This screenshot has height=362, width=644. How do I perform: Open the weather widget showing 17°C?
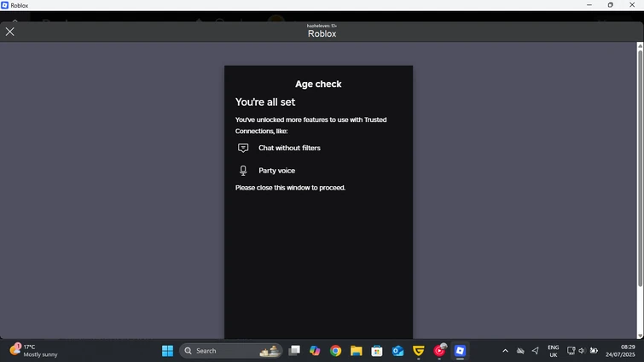click(33, 351)
